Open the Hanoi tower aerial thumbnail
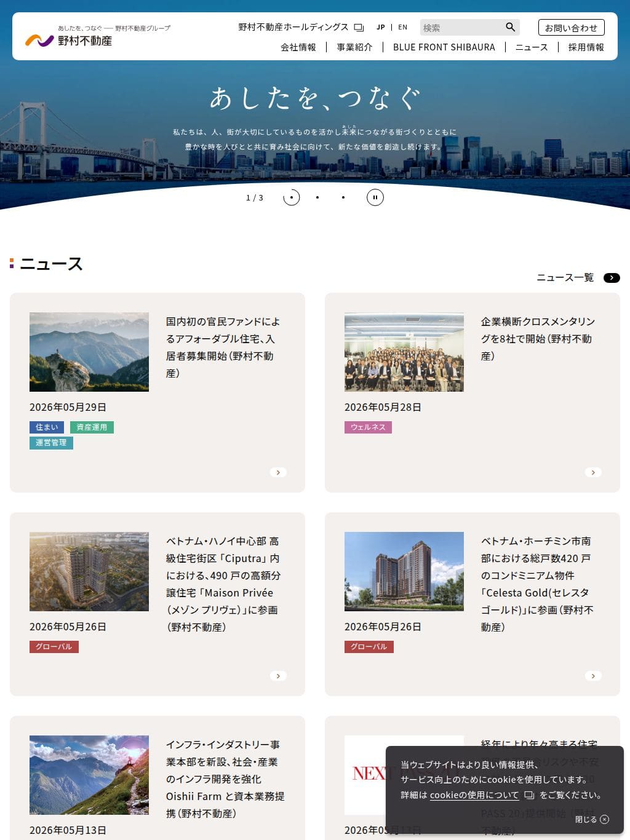 (89, 571)
